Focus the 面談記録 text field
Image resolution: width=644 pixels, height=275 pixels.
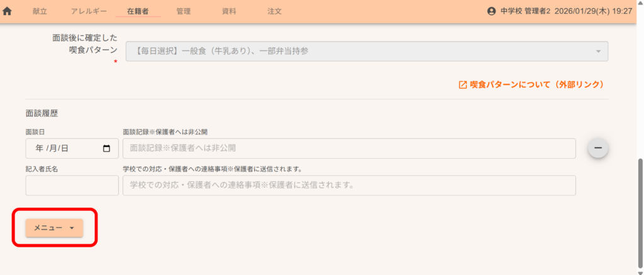[349, 148]
